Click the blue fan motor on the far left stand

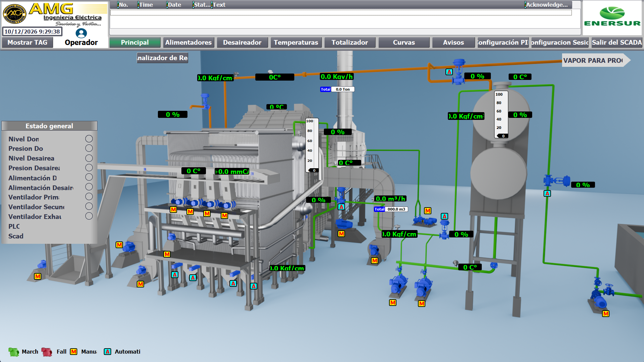point(42,265)
